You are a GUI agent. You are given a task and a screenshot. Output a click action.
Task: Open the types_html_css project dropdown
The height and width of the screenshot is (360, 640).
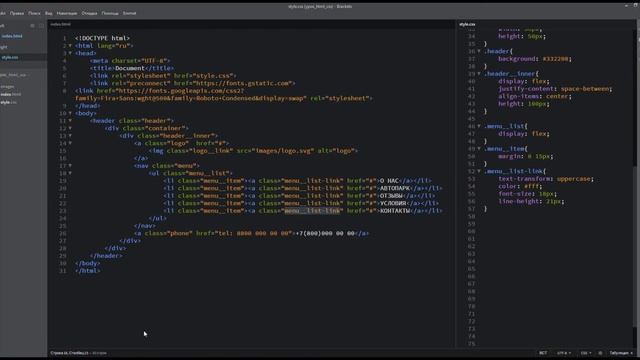click(15, 75)
